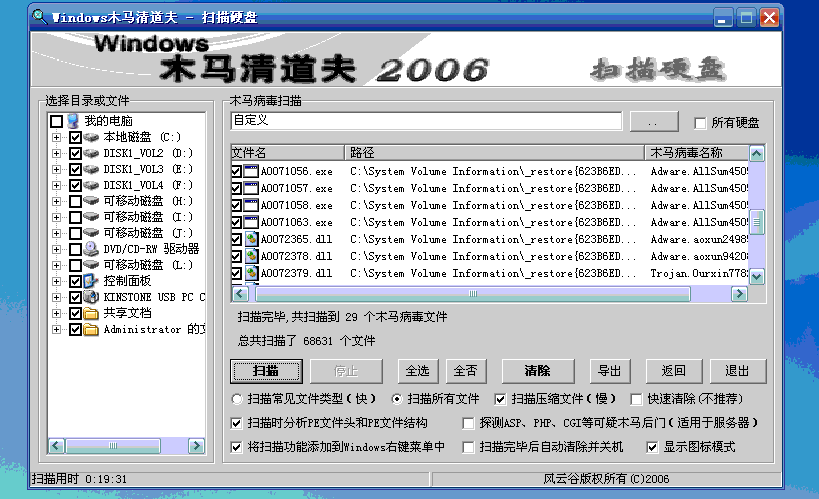Check the removable disk H: checkbox
819x499 pixels.
click(75, 201)
